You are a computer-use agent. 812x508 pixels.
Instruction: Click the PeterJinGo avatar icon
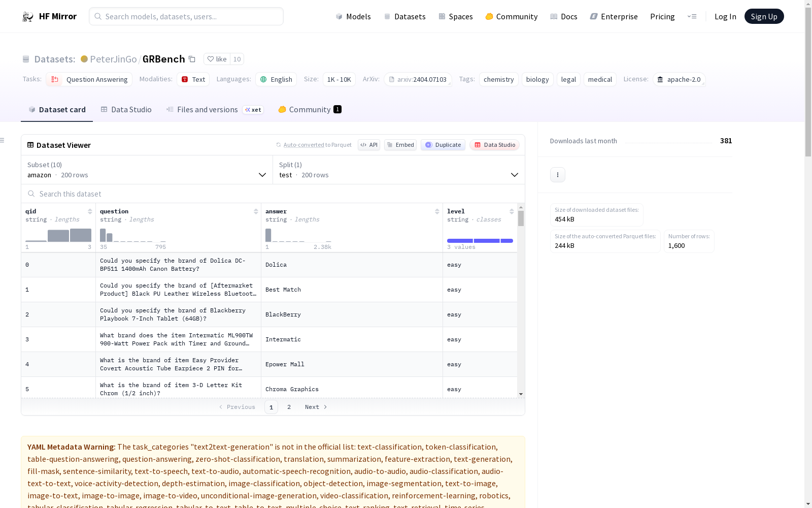click(84, 59)
